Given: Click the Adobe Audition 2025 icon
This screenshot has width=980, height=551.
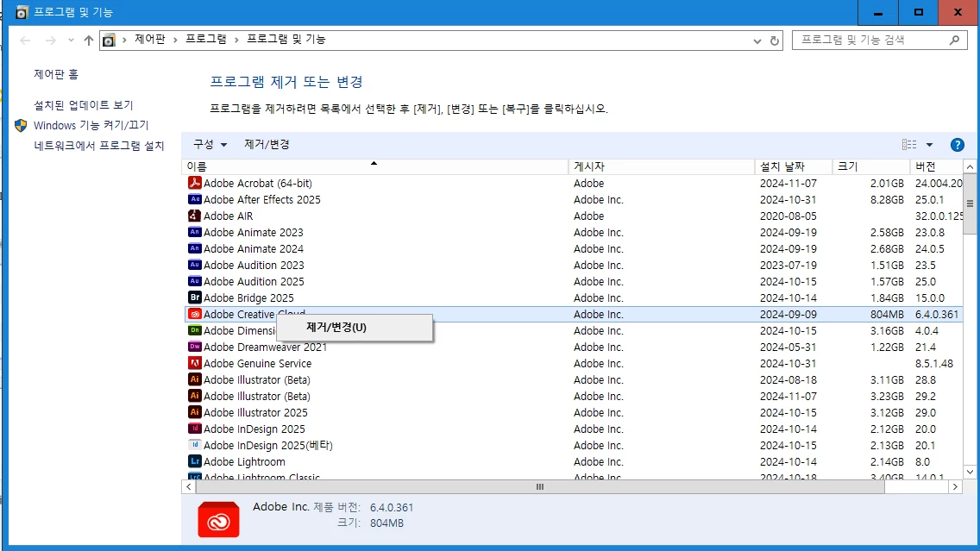Looking at the screenshot, I should [x=194, y=281].
